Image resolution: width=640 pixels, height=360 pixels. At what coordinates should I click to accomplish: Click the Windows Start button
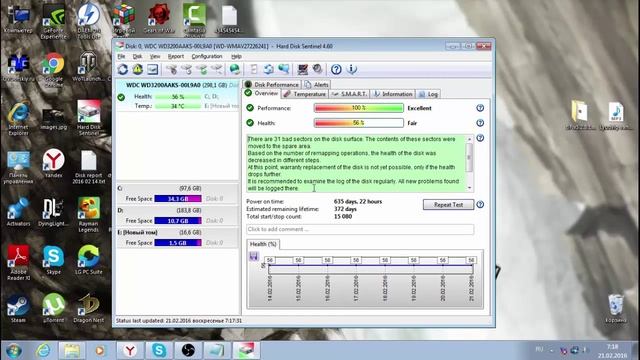(x=13, y=350)
